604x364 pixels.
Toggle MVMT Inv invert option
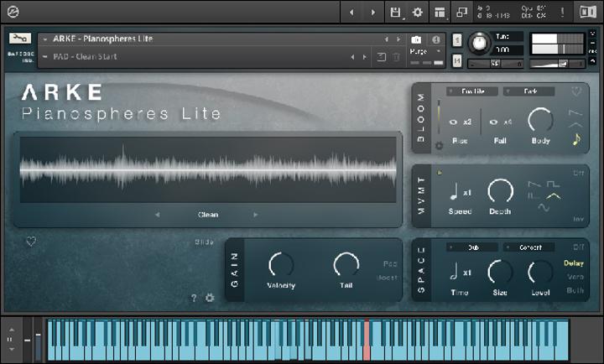[578, 219]
